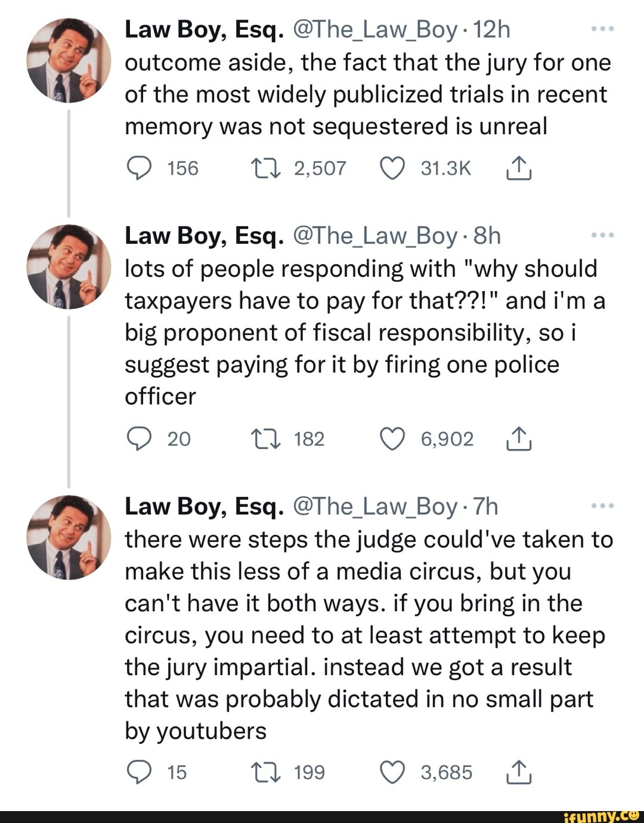The width and height of the screenshot is (644, 823).
Task: Share the 8h tweet about police officer
Action: tap(518, 439)
